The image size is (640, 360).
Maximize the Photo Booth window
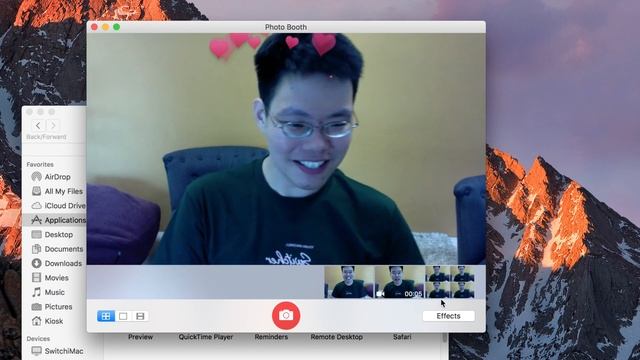(x=116, y=27)
